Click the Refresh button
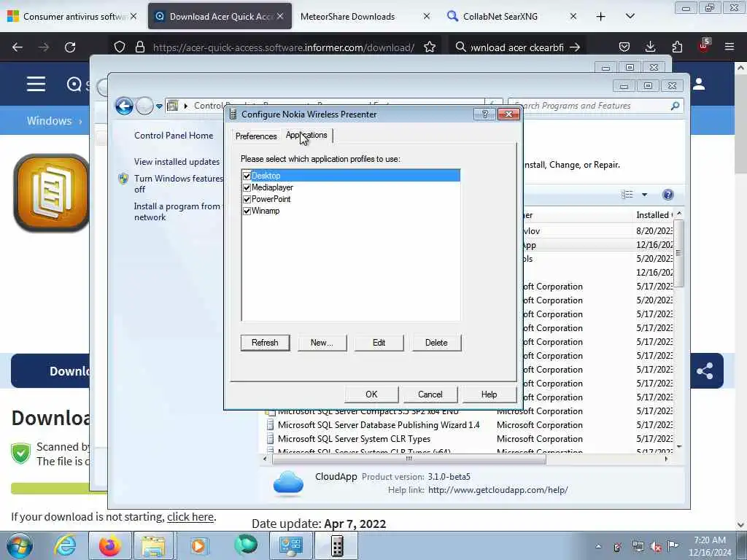 tap(265, 343)
